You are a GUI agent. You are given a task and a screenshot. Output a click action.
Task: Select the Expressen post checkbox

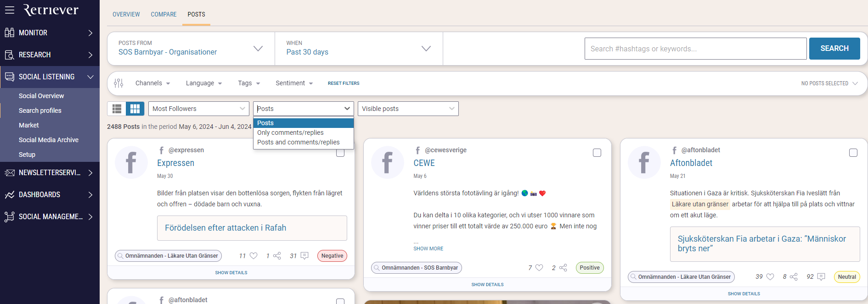click(x=340, y=153)
